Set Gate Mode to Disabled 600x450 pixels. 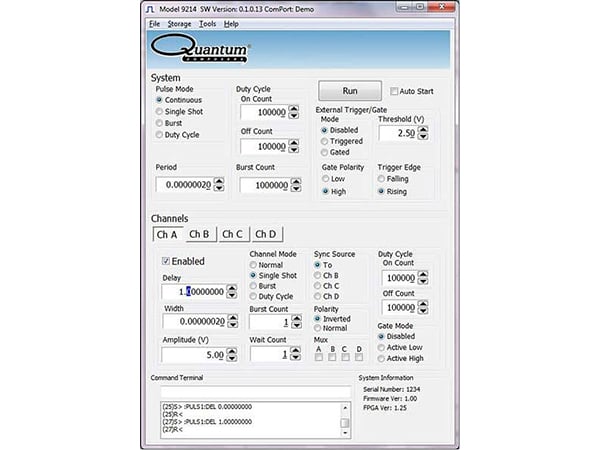point(381,336)
